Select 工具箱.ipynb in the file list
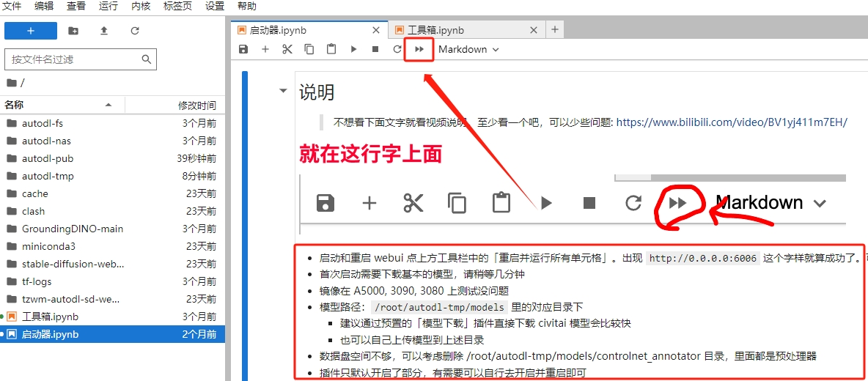The image size is (868, 381). pyautogui.click(x=112, y=317)
